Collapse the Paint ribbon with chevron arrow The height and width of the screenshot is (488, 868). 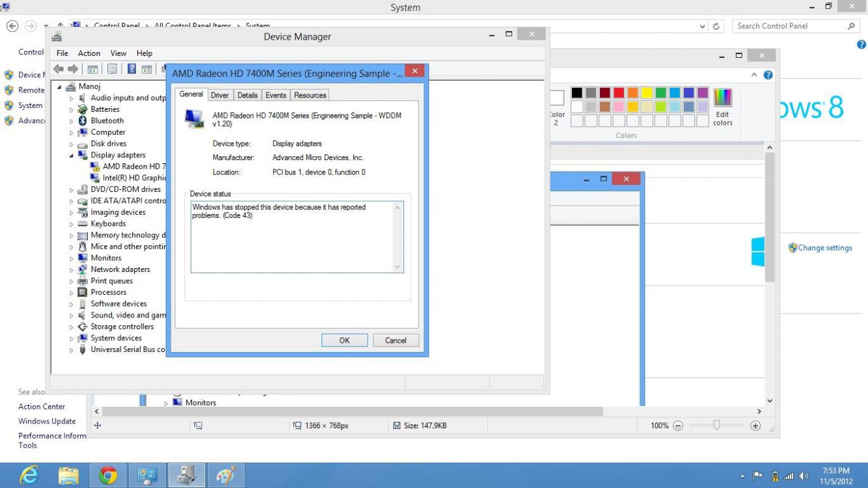pyautogui.click(x=754, y=75)
